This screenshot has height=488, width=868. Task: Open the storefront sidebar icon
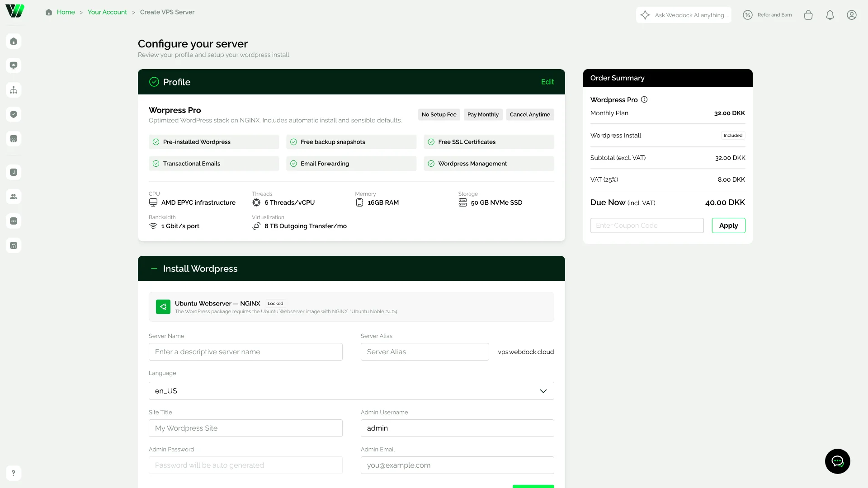pos(14,139)
